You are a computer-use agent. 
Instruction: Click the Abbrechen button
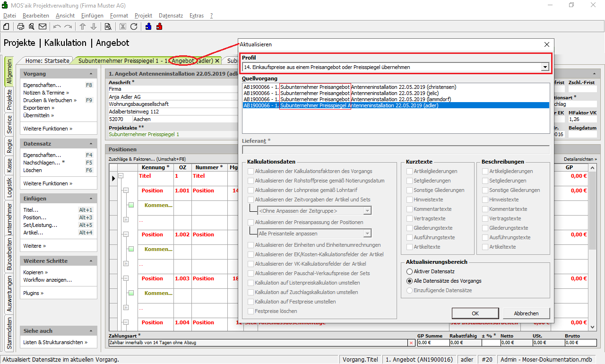[x=526, y=313]
